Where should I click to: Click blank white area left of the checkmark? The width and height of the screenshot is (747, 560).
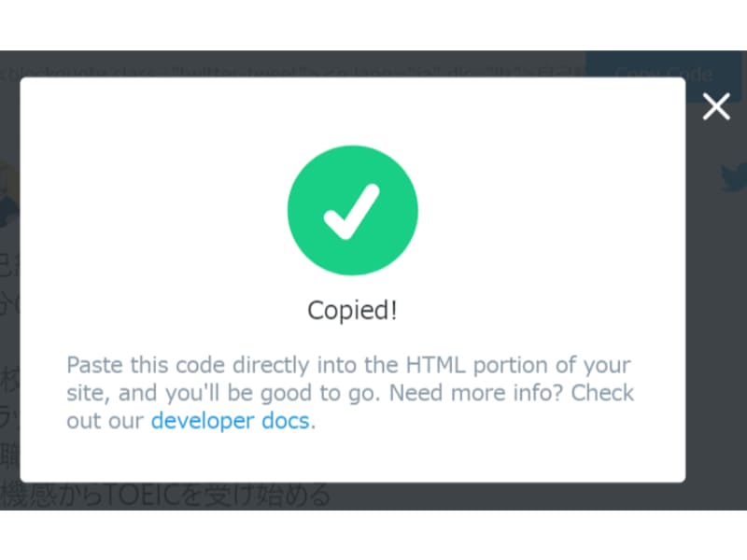[152, 211]
